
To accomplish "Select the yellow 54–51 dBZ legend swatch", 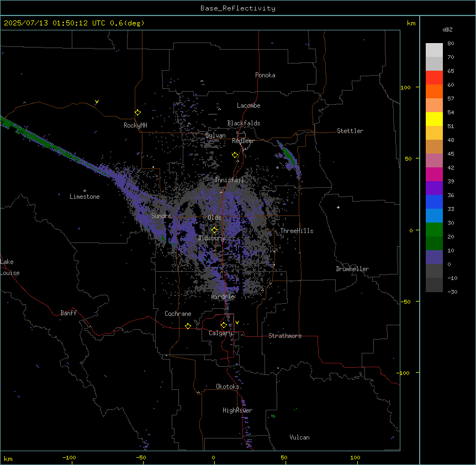I will pos(434,119).
